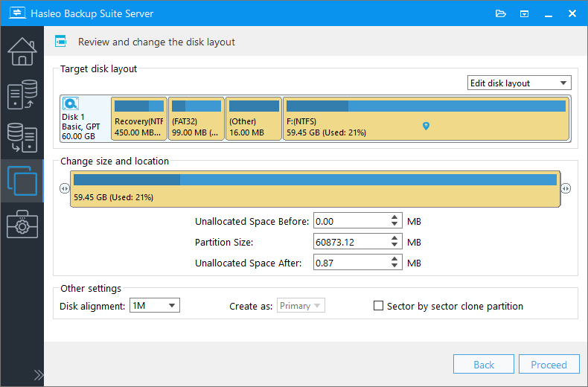Enable Sector by sector clone partition
Screen dimensions: 588x387
pos(378,306)
